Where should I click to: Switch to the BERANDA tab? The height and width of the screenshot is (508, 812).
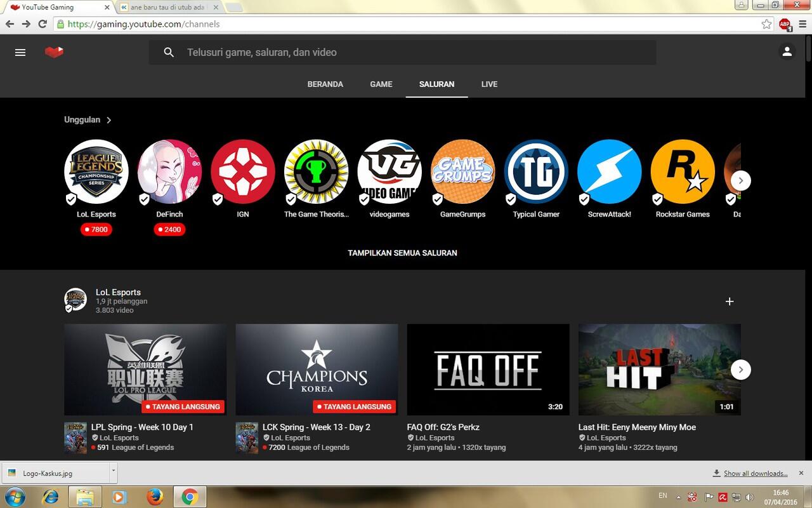point(325,84)
